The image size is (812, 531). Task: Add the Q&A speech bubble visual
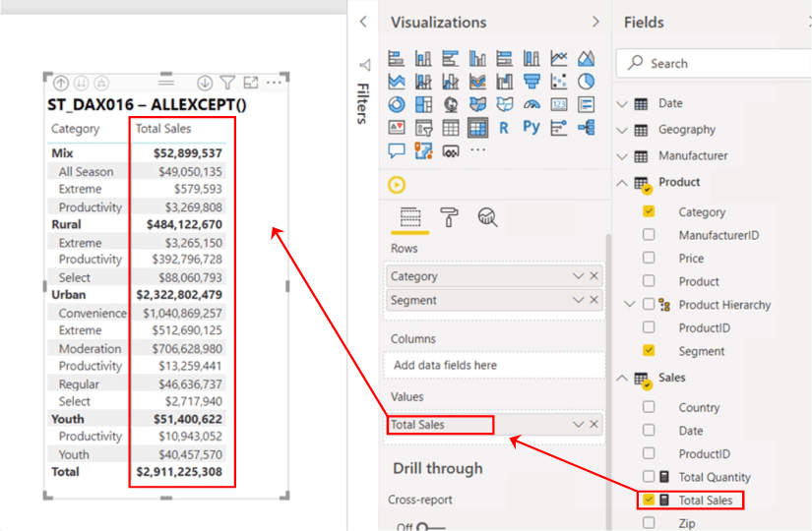tap(397, 150)
